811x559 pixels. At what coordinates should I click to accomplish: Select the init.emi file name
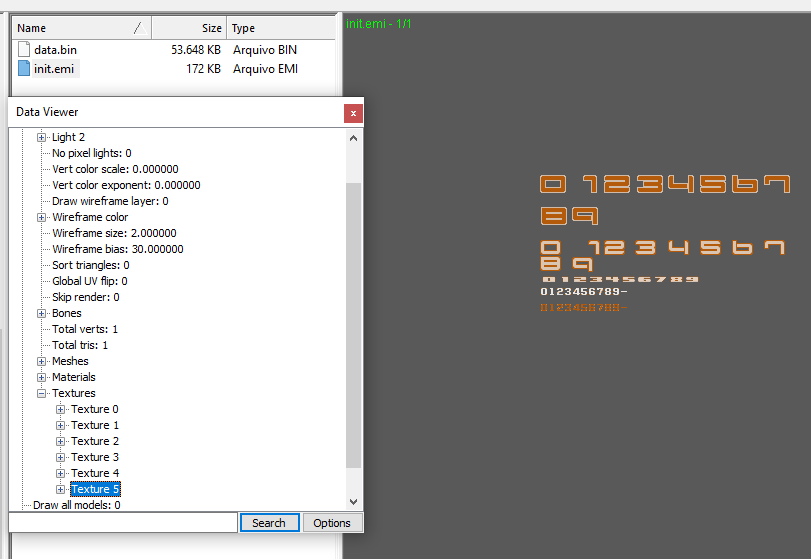54,69
